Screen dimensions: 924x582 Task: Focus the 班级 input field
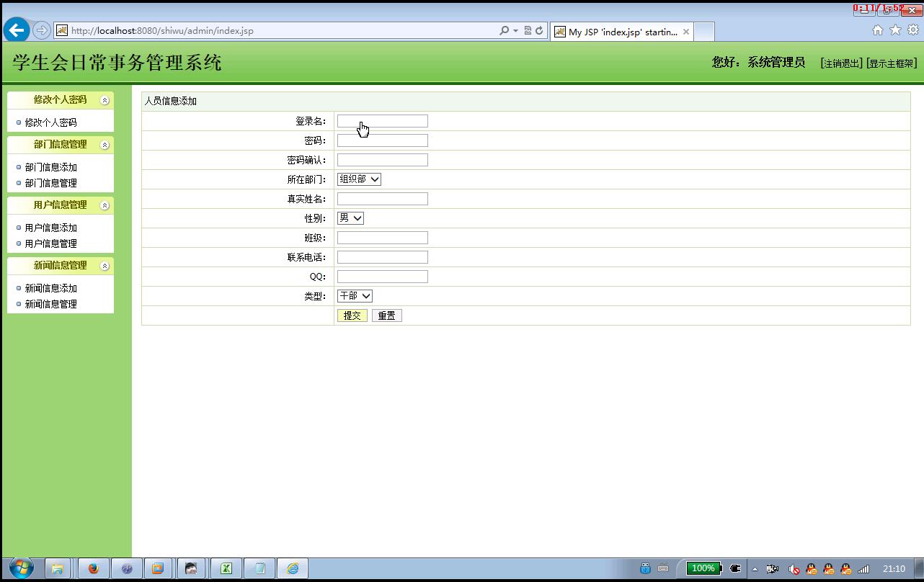(382, 238)
